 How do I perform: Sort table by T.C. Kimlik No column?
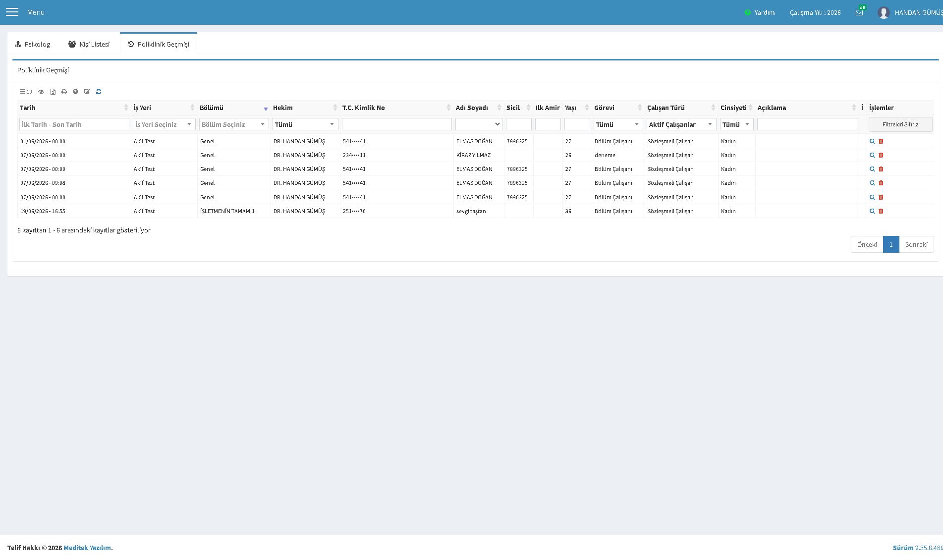pos(396,108)
